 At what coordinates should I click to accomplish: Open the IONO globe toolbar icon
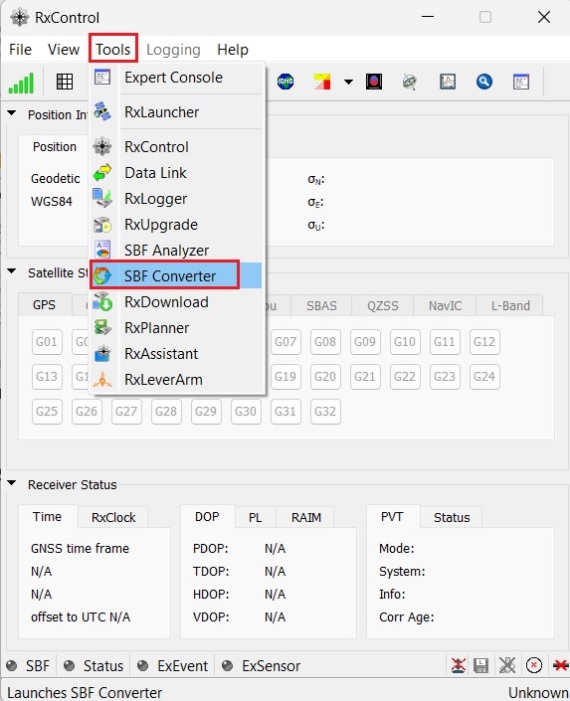[x=285, y=82]
